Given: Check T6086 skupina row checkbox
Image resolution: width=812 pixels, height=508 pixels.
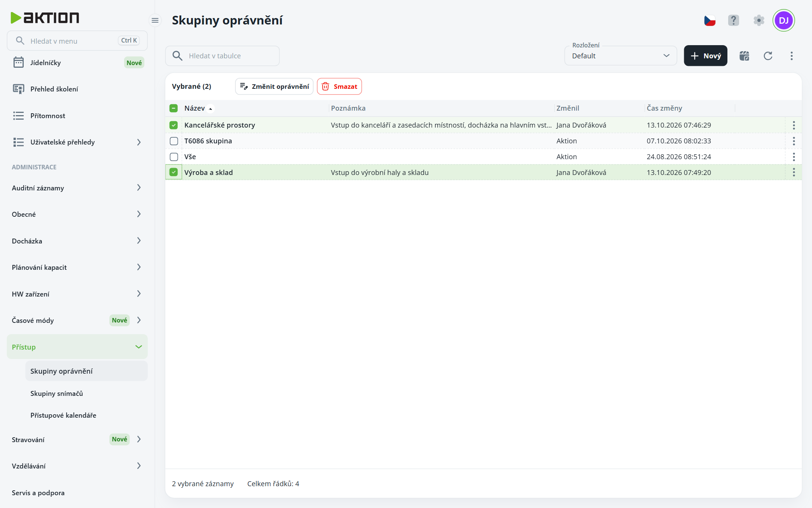Looking at the screenshot, I should click(x=174, y=141).
